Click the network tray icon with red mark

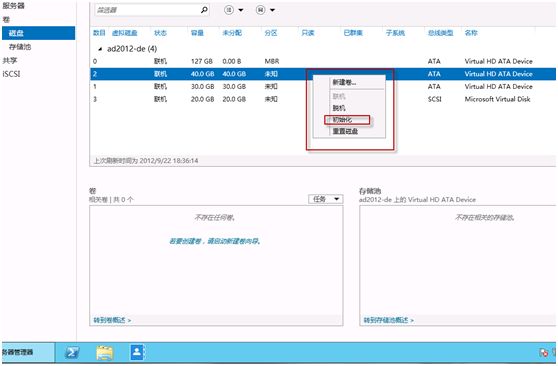point(543,352)
